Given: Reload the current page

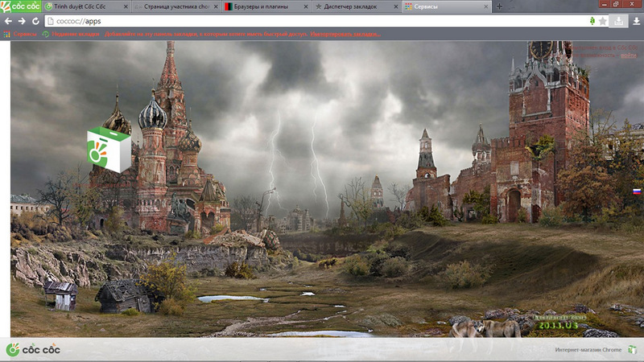Looking at the screenshot, I should (35, 21).
